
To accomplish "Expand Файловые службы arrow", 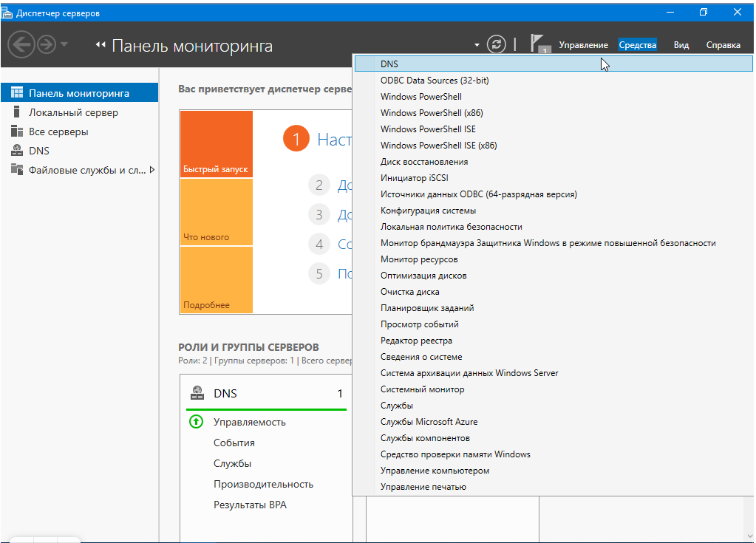I will 152,170.
